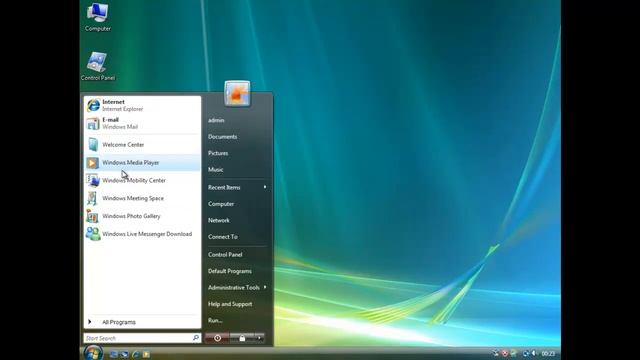
Task: Expand the shutdown options arrow
Action: [x=259, y=338]
